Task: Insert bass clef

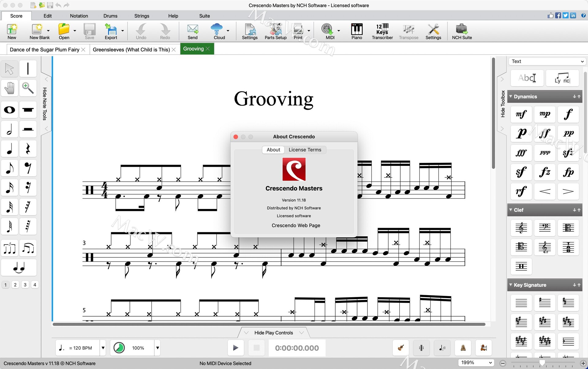Action: (545, 228)
